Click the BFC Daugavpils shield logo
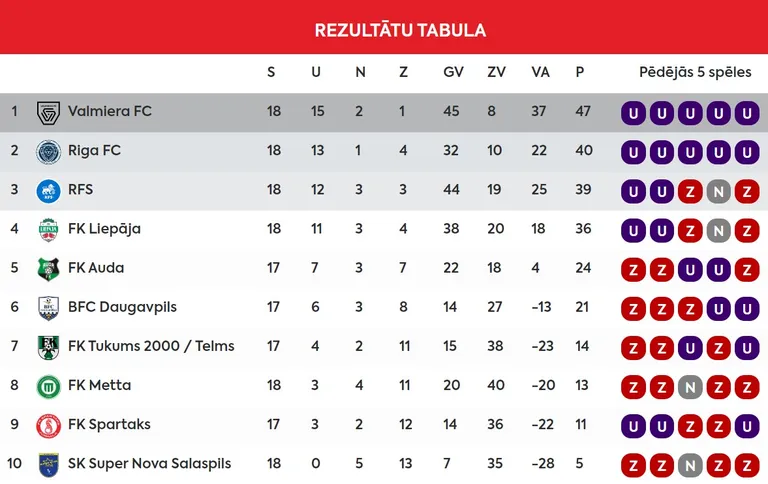 click(48, 308)
